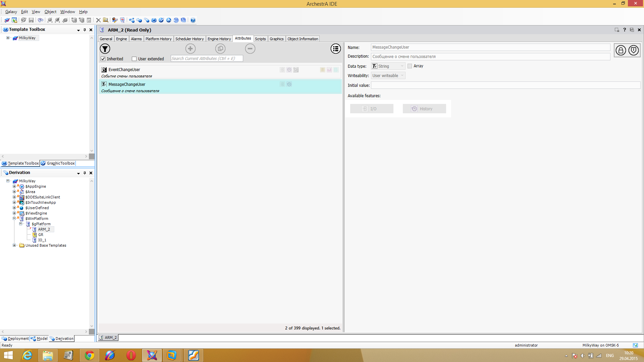Click the security shield icon
The image size is (644, 362).
(x=633, y=51)
